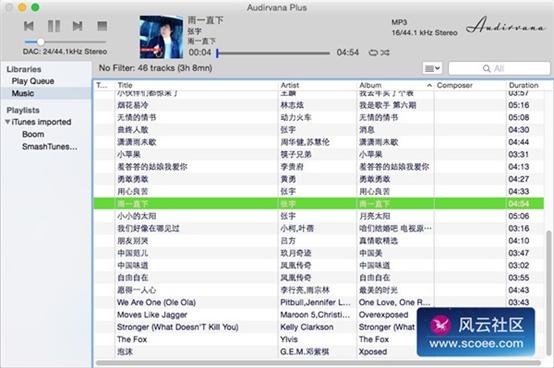Image resolution: width=554 pixels, height=368 pixels.
Task: Sort by the T... column header
Action: [102, 85]
